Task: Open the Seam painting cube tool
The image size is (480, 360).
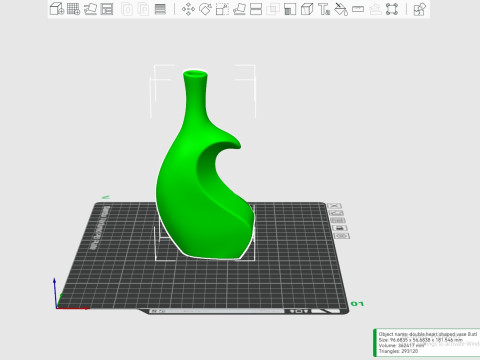Action: click(x=307, y=9)
